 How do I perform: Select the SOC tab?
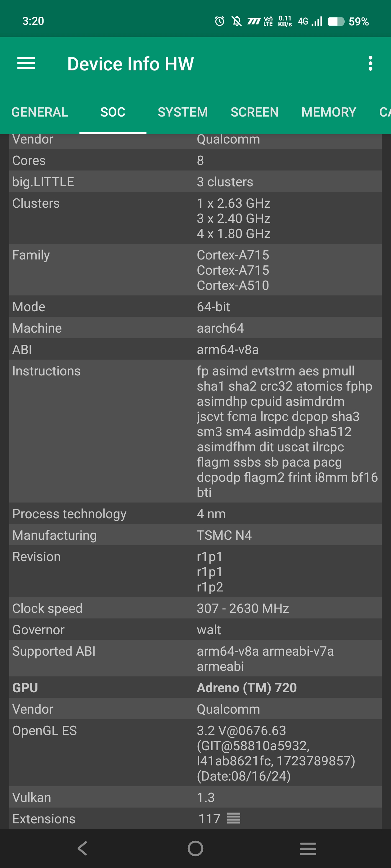[113, 112]
